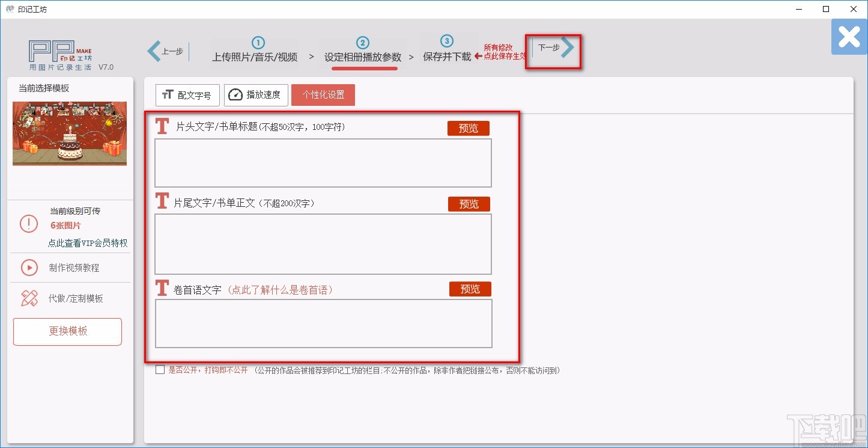Click the 下一步 arrow button
Image resolution: width=868 pixels, height=448 pixels.
553,51
